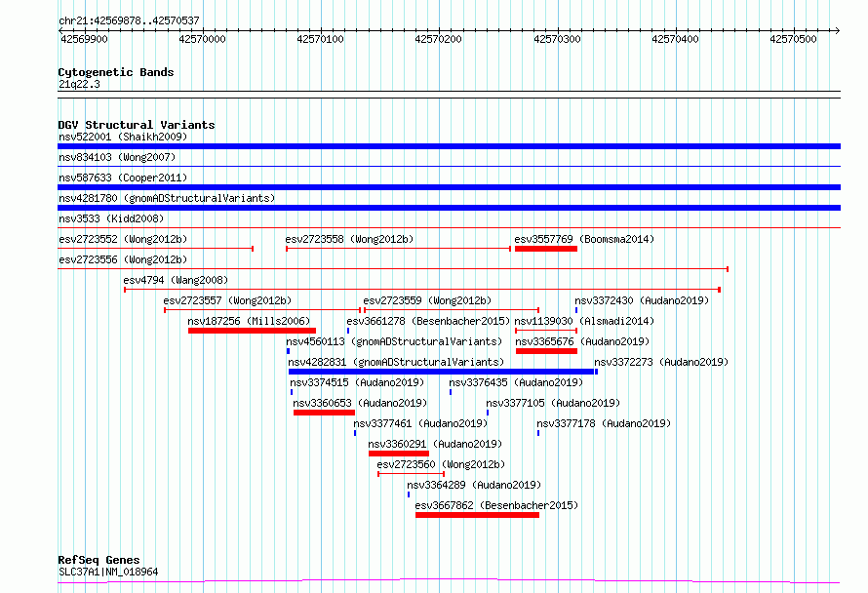This screenshot has height=593, width=868.
Task: Select esv2723552 (Wong2012b) label
Action: [x=123, y=239]
